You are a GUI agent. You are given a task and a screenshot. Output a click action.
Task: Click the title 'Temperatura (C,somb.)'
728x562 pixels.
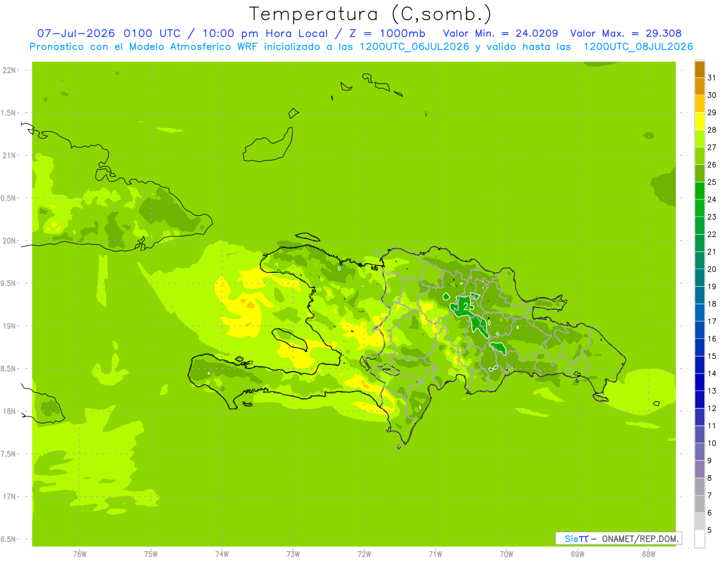tap(370, 13)
